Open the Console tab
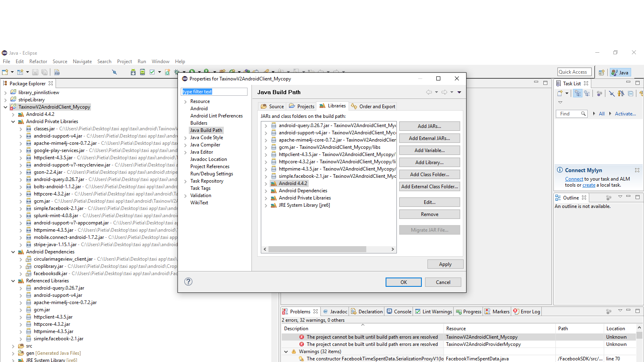This screenshot has height=362, width=644. 399,312
